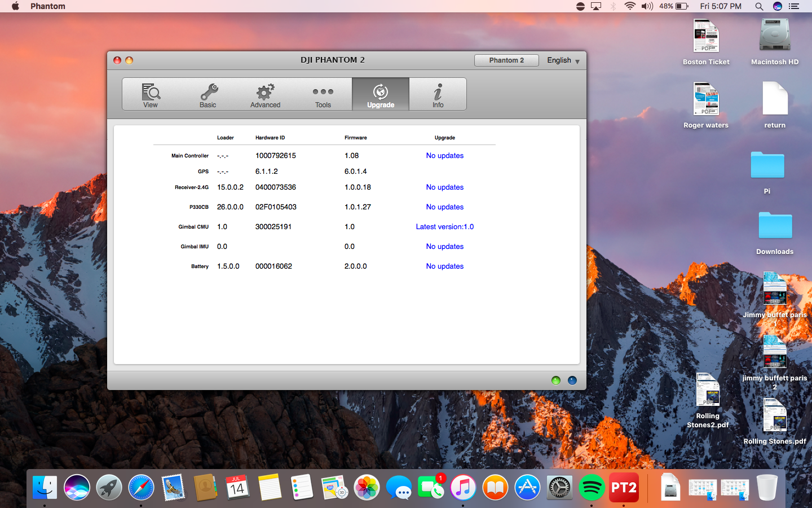Open Notification Center list icon

(x=794, y=6)
